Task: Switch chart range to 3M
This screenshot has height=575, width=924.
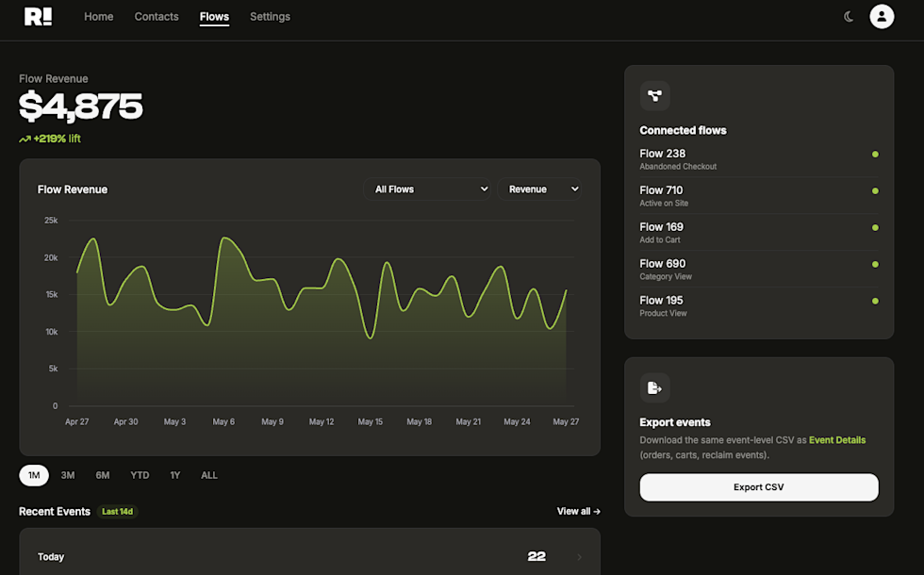Action: coord(68,475)
